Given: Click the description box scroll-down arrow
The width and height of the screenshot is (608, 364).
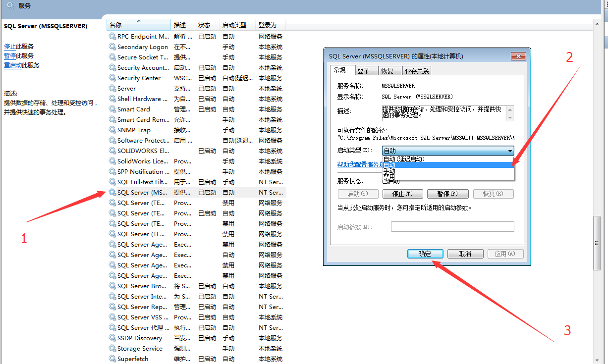Looking at the screenshot, I should click(510, 117).
